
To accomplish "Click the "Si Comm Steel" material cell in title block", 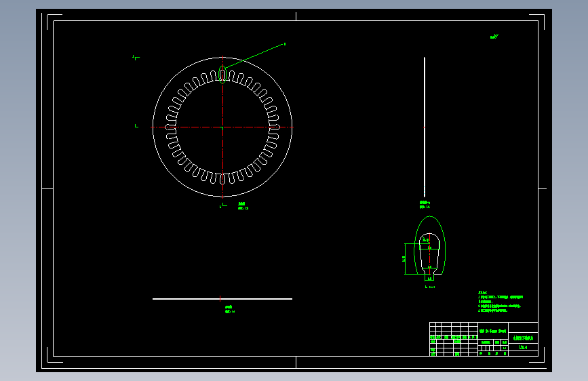I will (493, 331).
